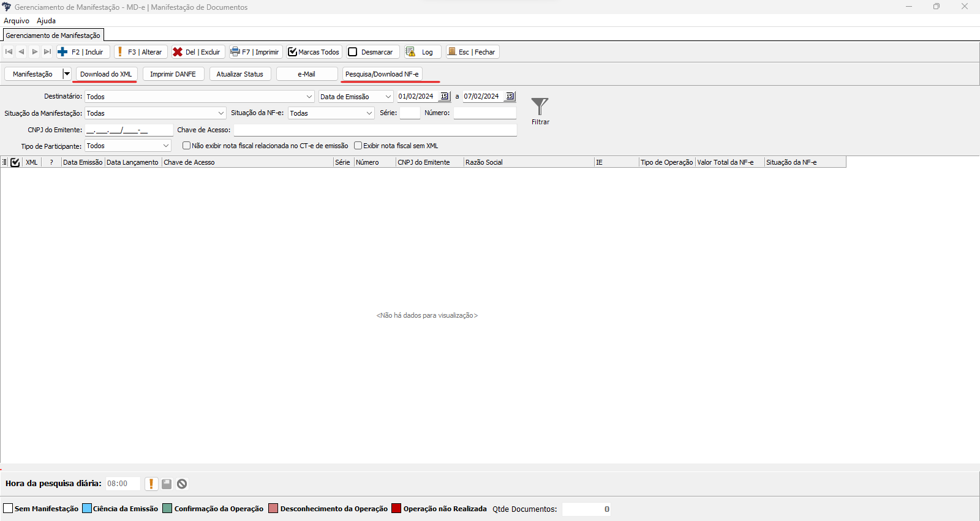Viewport: 980px width, 521px height.
Task: Open the Log viewer button
Action: pos(420,52)
